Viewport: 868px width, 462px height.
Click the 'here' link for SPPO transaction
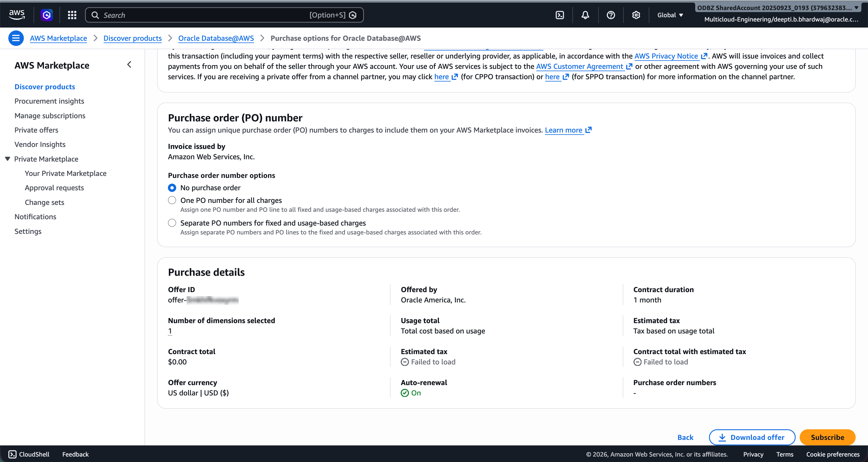coord(557,77)
